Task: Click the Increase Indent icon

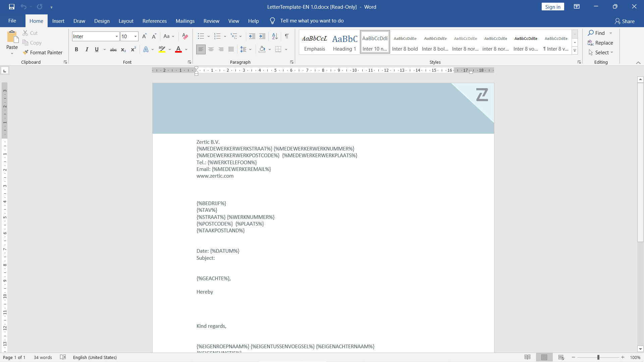Action: [x=262, y=36]
